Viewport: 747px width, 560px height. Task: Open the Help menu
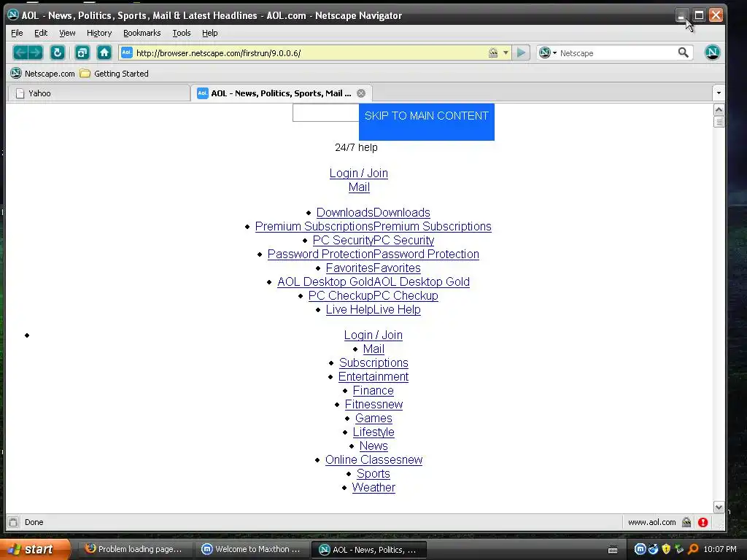pyautogui.click(x=209, y=33)
